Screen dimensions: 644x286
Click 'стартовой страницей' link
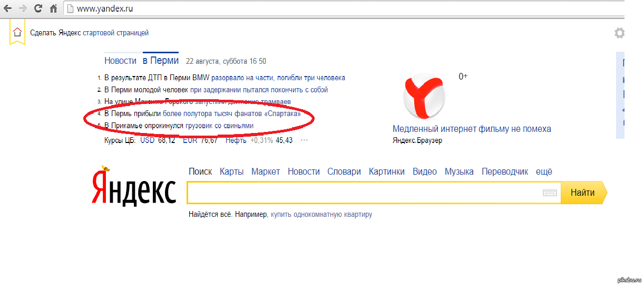pos(116,33)
